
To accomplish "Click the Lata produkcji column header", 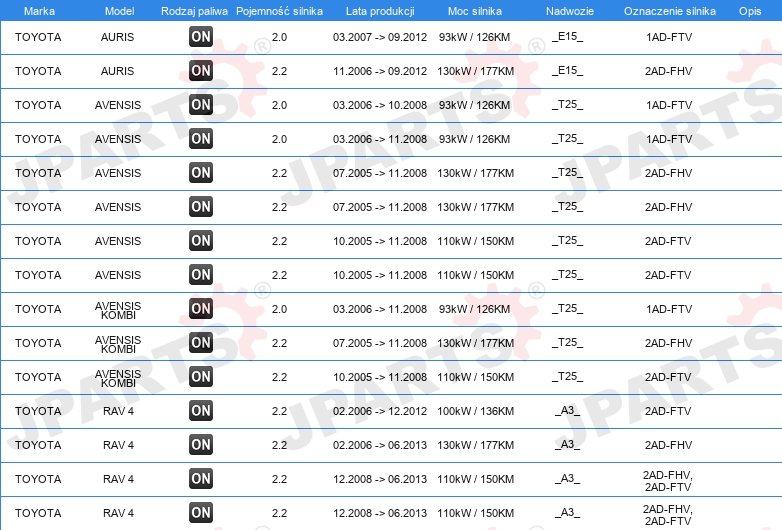I will click(x=380, y=11).
